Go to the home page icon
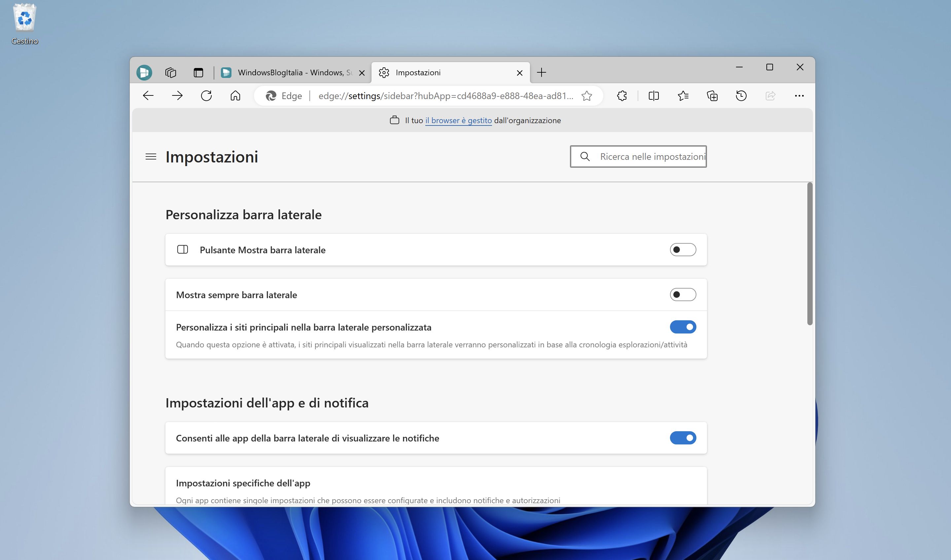Viewport: 951px width, 560px height. tap(235, 96)
